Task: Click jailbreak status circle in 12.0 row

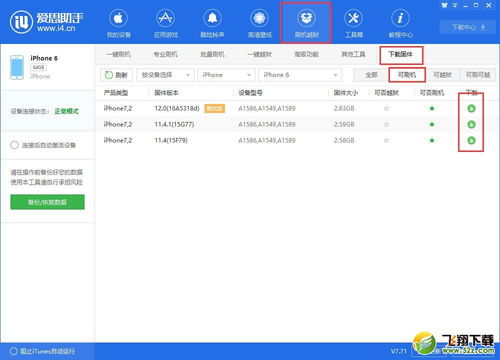Action: 386,108
